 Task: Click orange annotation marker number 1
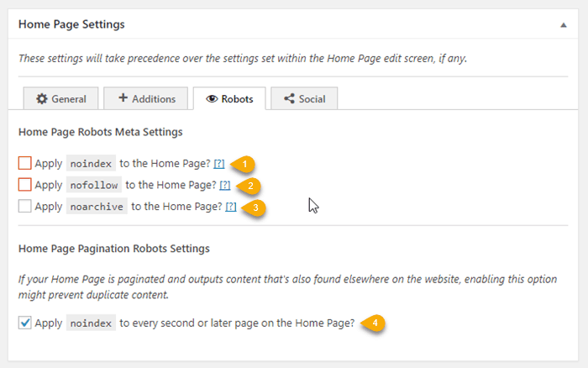pyautogui.click(x=242, y=163)
